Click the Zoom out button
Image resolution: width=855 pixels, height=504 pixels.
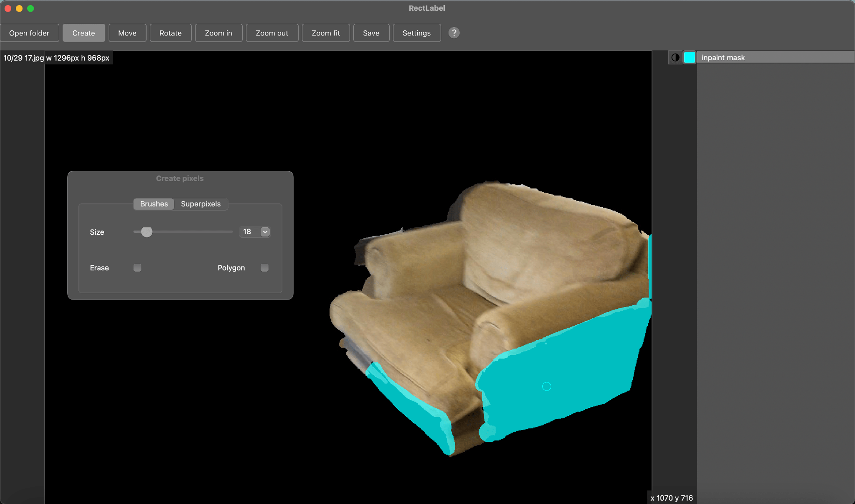coord(272,33)
